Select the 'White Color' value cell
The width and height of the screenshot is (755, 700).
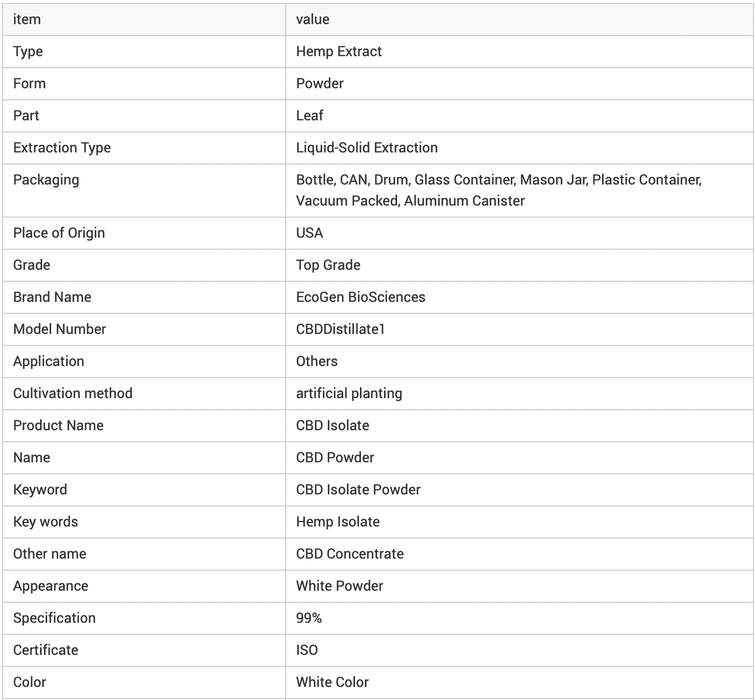coord(332,682)
